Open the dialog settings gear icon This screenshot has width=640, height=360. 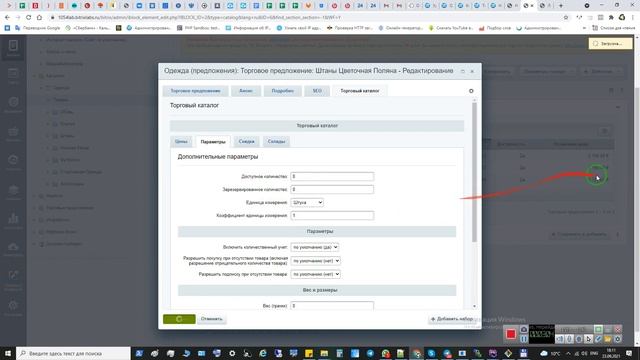471,91
